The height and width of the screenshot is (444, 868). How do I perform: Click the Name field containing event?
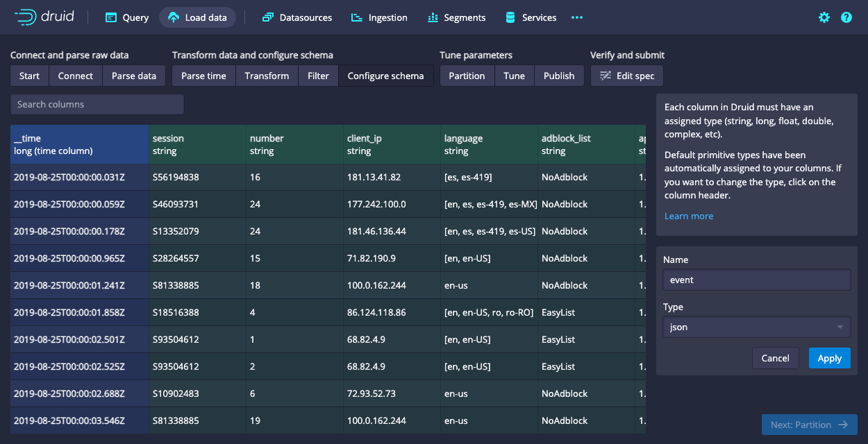[756, 280]
